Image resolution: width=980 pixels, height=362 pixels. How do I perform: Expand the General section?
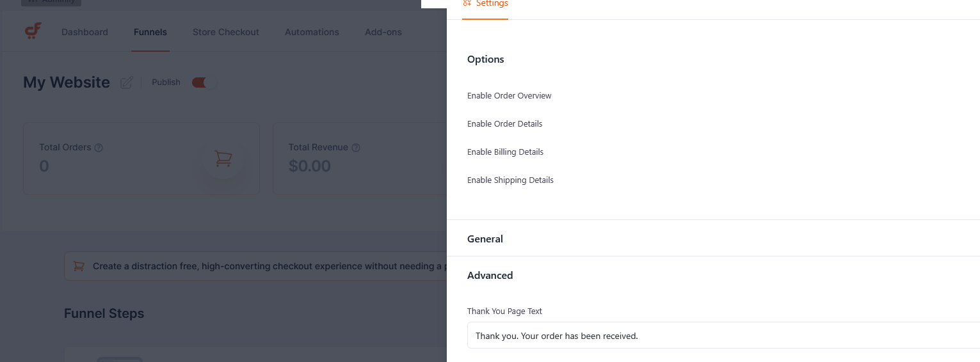485,239
